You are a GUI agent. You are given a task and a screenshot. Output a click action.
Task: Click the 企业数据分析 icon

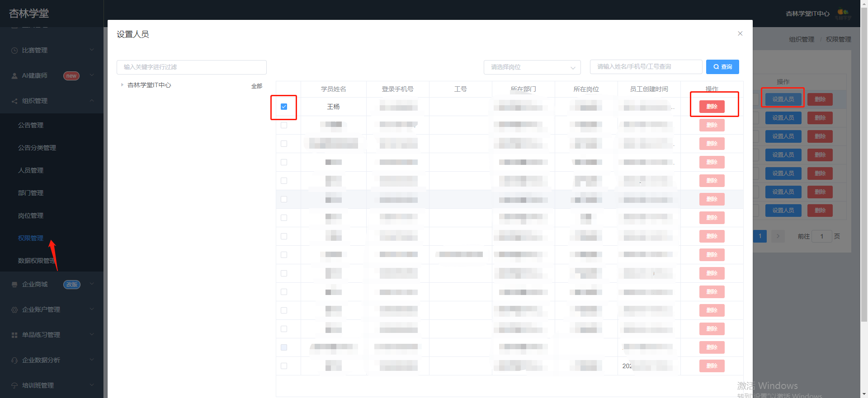pyautogui.click(x=14, y=360)
